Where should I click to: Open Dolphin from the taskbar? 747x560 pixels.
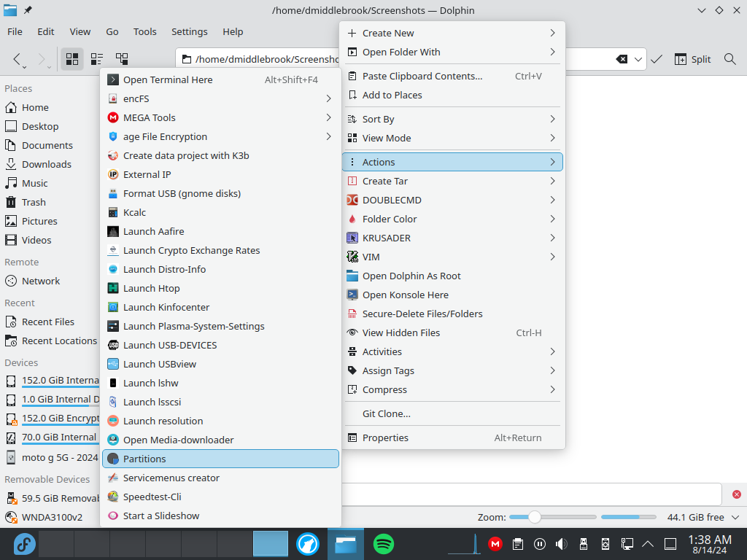[x=345, y=544]
